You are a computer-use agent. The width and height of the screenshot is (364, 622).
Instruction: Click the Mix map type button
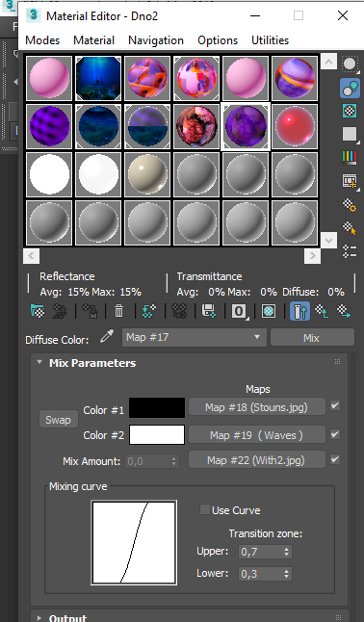(312, 338)
